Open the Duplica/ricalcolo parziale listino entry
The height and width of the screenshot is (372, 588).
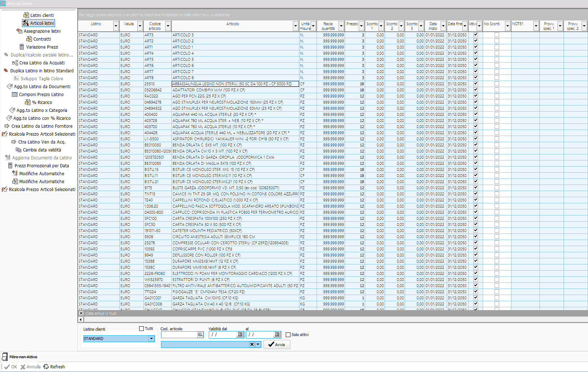click(x=38, y=55)
